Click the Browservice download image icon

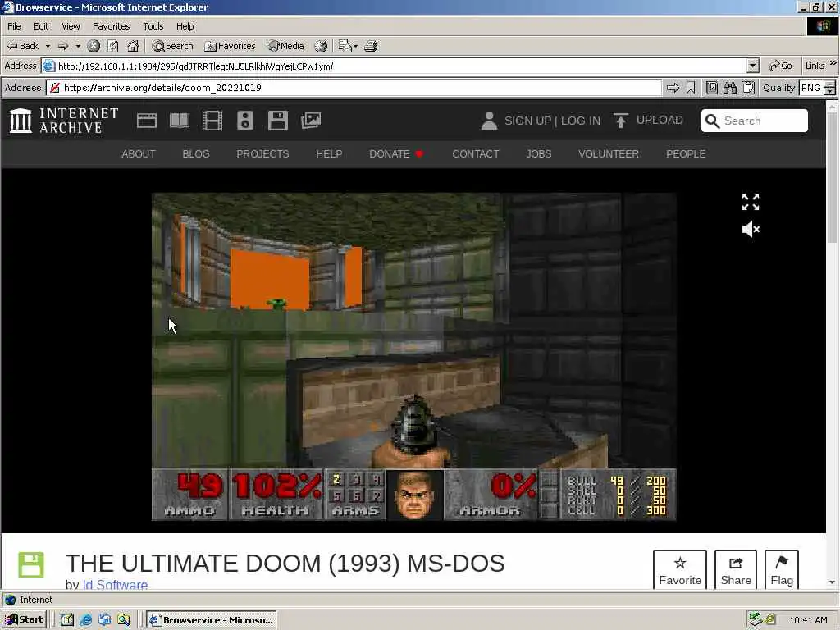(x=711, y=88)
